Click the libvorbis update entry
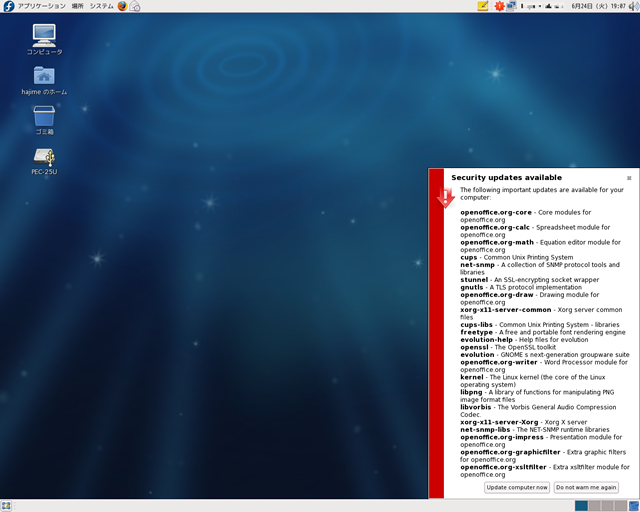Screen dimensions: 640x512 tap(538, 411)
